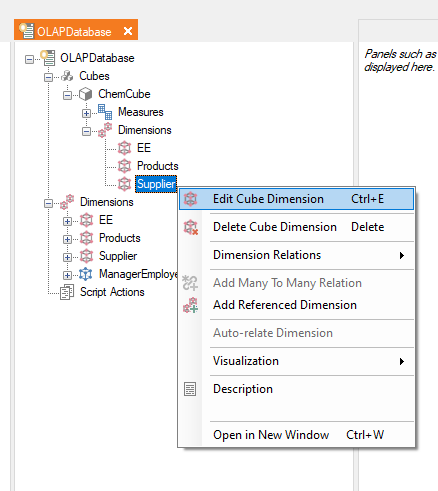Image resolution: width=438 pixels, height=491 pixels.
Task: Click the ManagerEmployee dimension icon
Action: point(86,274)
